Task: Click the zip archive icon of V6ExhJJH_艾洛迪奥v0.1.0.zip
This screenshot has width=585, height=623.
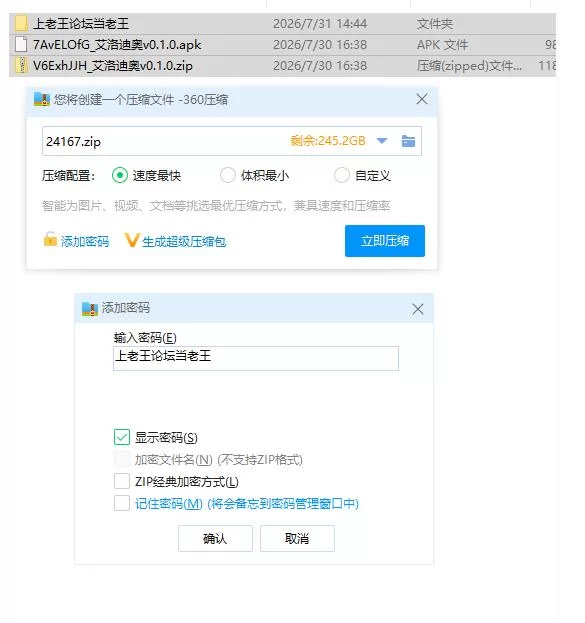Action: [21, 66]
